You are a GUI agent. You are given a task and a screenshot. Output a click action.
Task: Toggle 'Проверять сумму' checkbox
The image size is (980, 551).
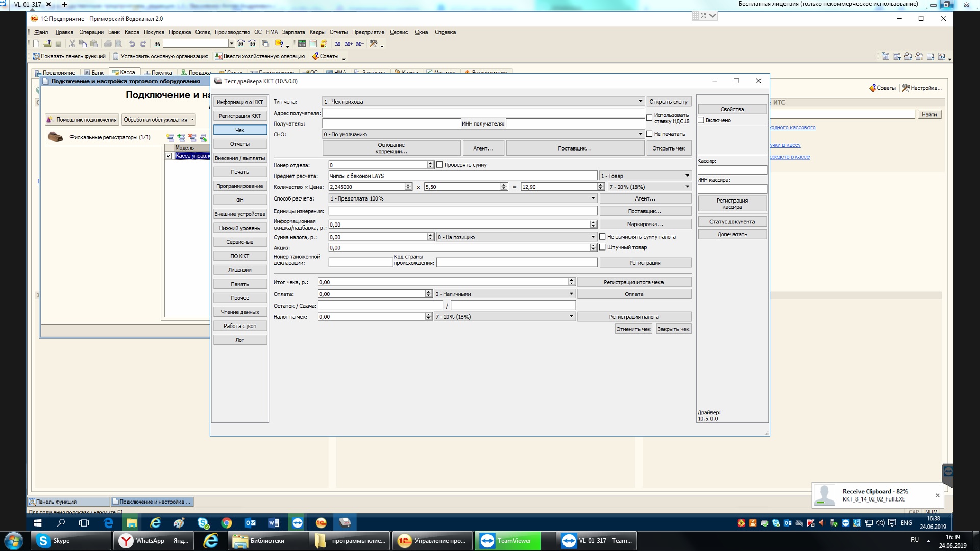tap(439, 165)
